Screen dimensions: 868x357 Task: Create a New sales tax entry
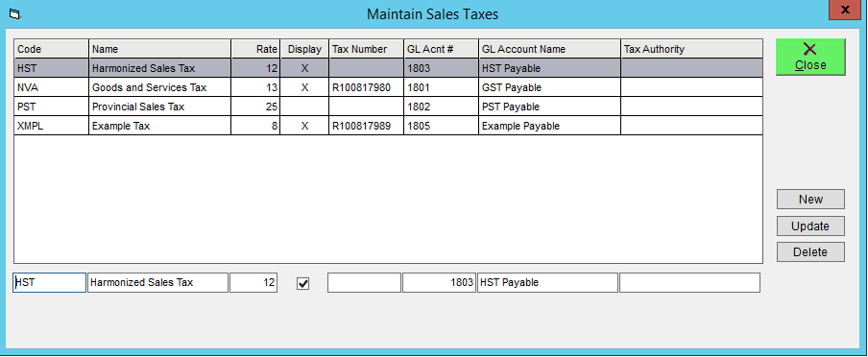(810, 200)
